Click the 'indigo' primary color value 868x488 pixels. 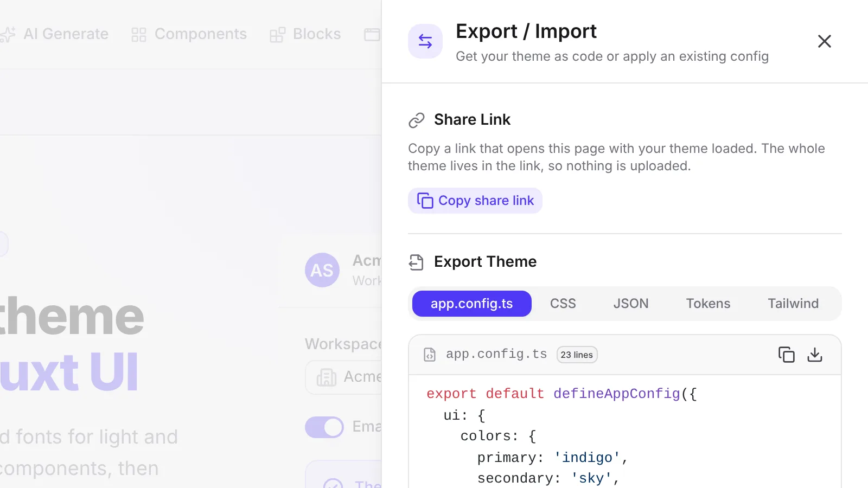[587, 458]
